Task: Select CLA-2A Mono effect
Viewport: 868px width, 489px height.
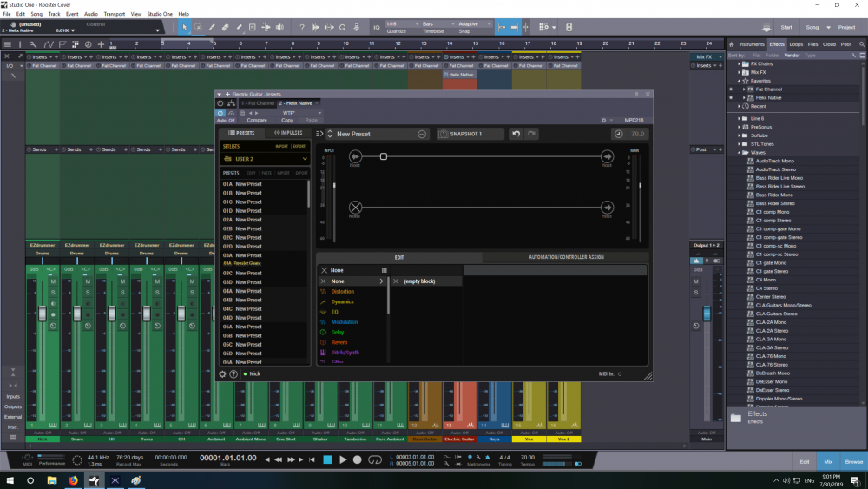Action: [x=771, y=322]
